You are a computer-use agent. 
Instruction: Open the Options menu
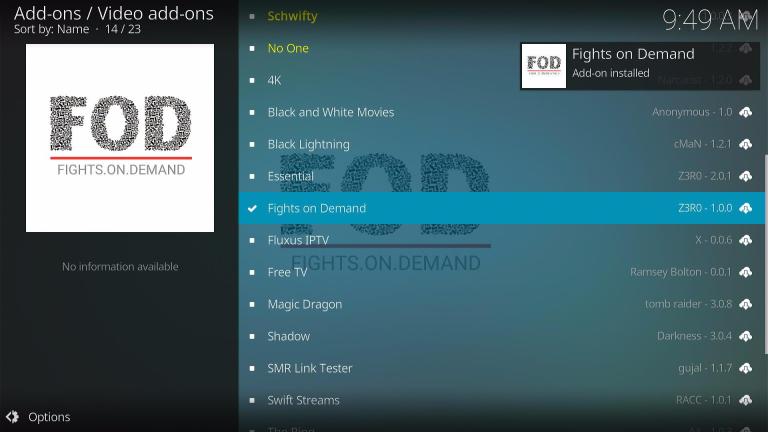point(38,417)
